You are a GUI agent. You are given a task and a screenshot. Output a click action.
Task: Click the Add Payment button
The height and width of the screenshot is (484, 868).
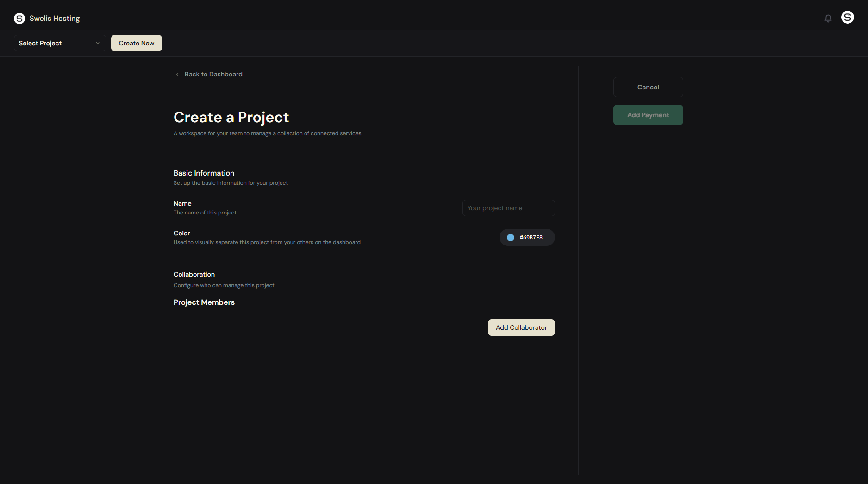(x=648, y=115)
